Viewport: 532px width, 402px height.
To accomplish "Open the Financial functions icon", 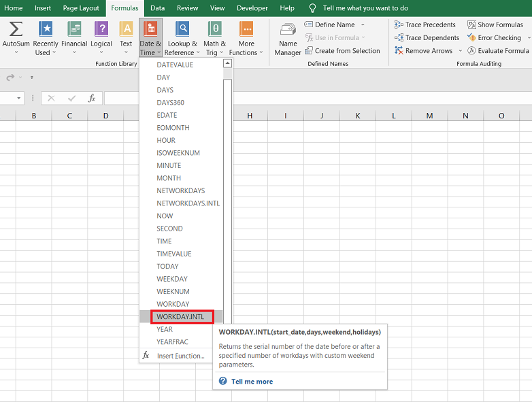I will (74, 29).
